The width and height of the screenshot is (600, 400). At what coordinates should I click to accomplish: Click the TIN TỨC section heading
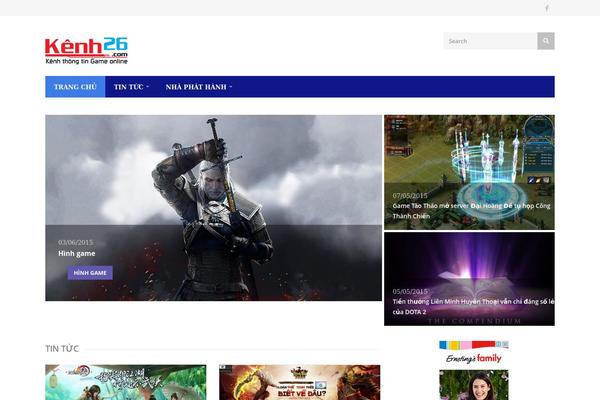[x=62, y=349]
